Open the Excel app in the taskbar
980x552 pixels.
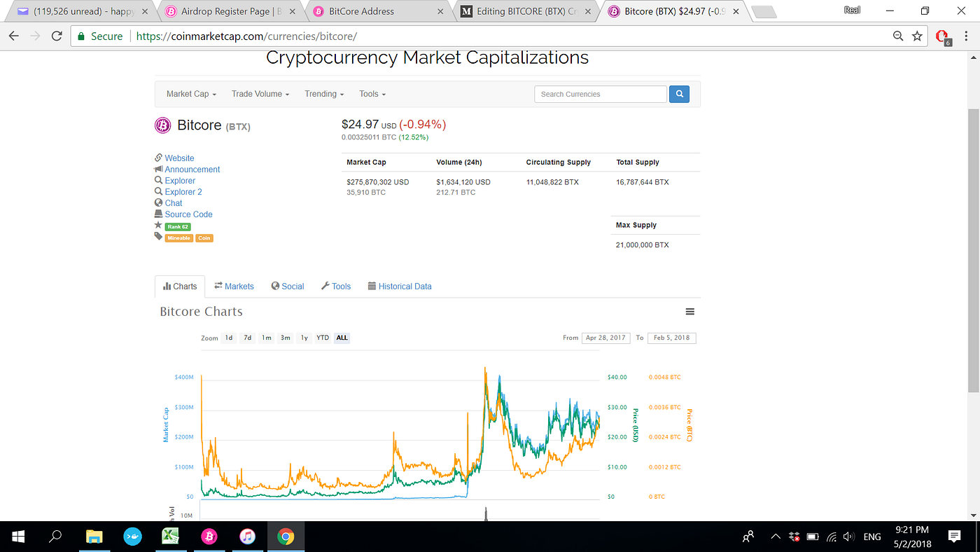[x=170, y=537]
